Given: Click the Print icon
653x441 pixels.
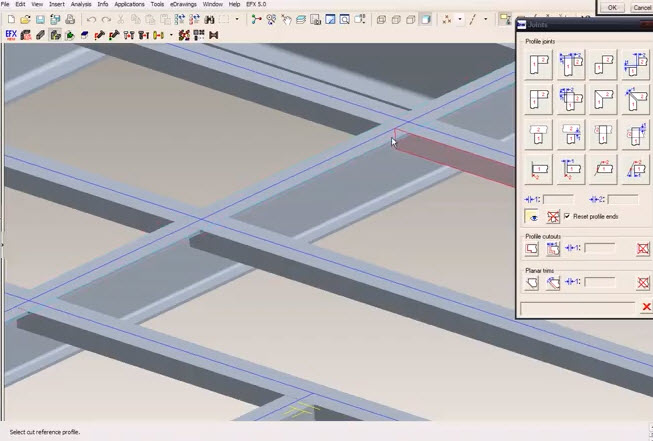Looking at the screenshot, I should click(70, 20).
